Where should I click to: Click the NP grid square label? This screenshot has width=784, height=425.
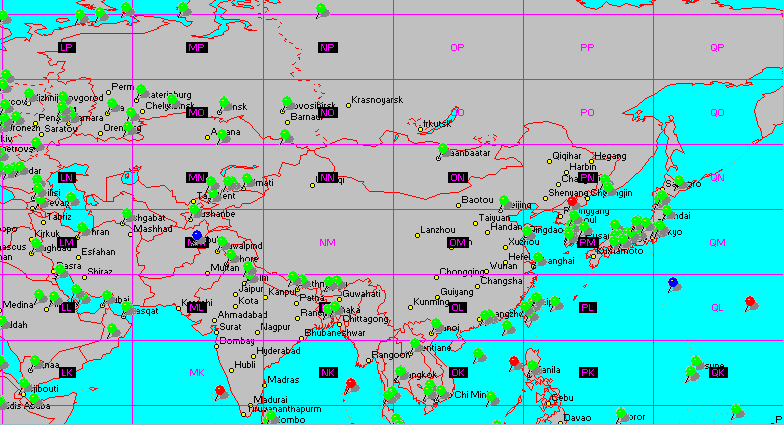click(x=327, y=48)
